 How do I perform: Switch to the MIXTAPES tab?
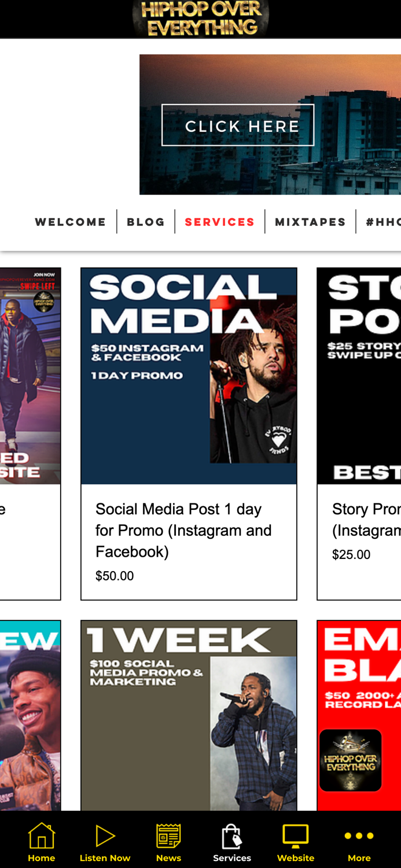[x=311, y=221]
